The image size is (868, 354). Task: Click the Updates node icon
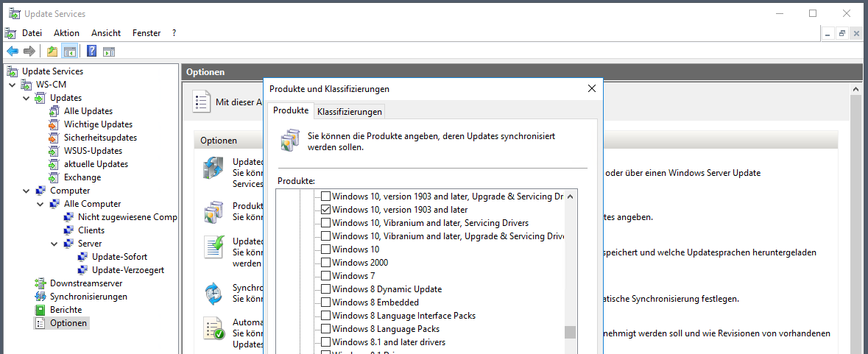(40, 98)
